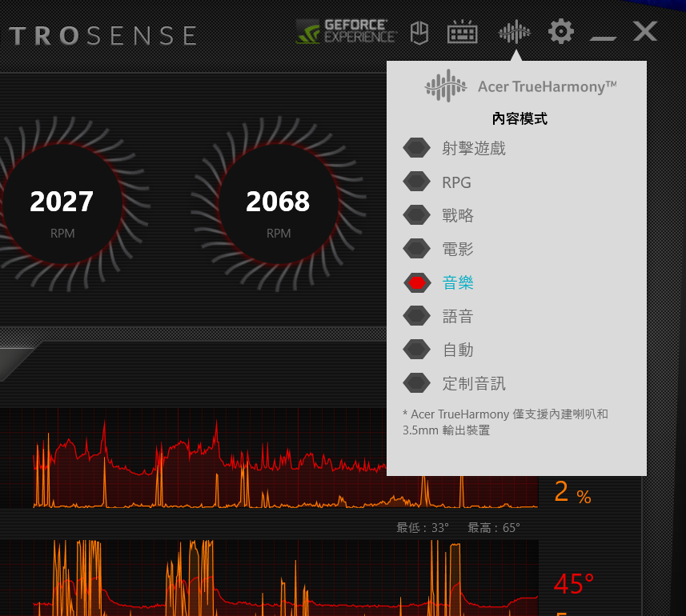
Task: Click the 2027 RPM fan gauge
Action: (62, 204)
